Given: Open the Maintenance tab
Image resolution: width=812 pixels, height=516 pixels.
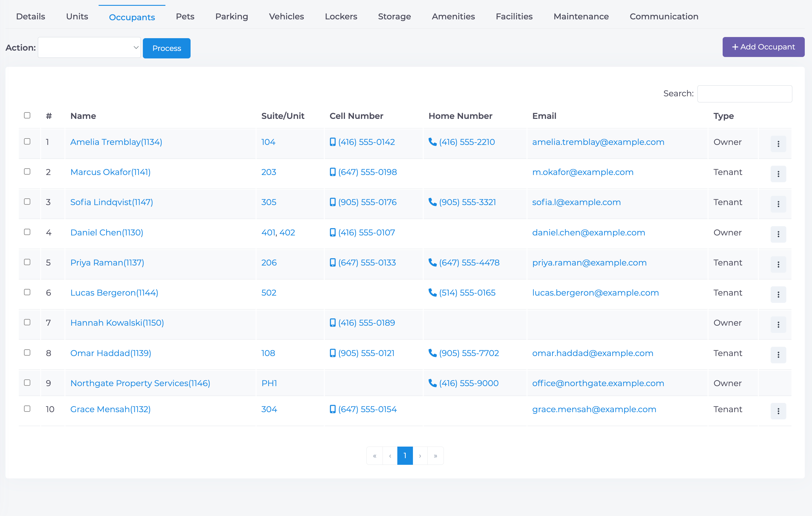Looking at the screenshot, I should pos(581,16).
